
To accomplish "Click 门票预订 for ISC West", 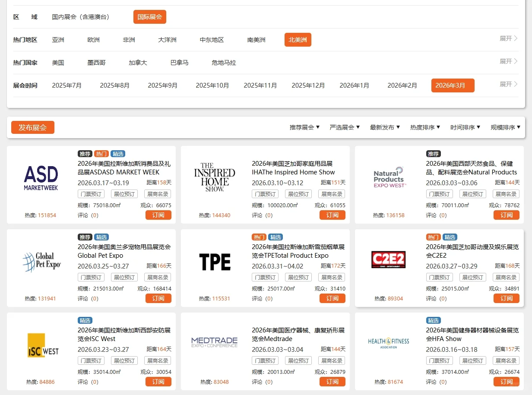I will [91, 360].
